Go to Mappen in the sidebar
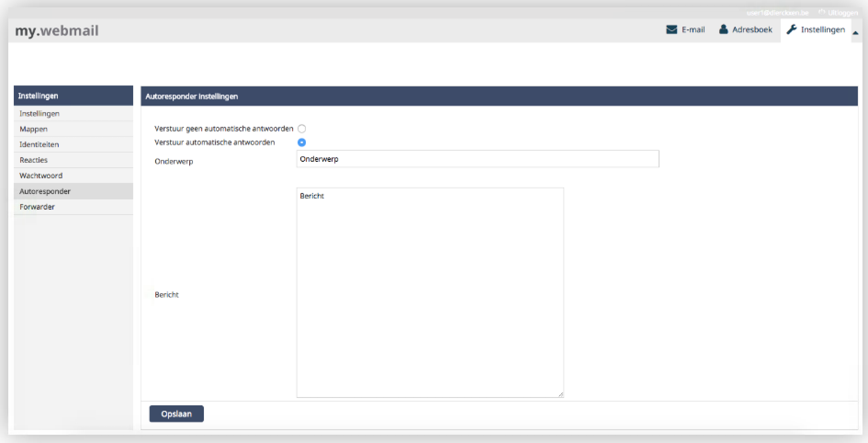Image resolution: width=868 pixels, height=443 pixels. 34,129
